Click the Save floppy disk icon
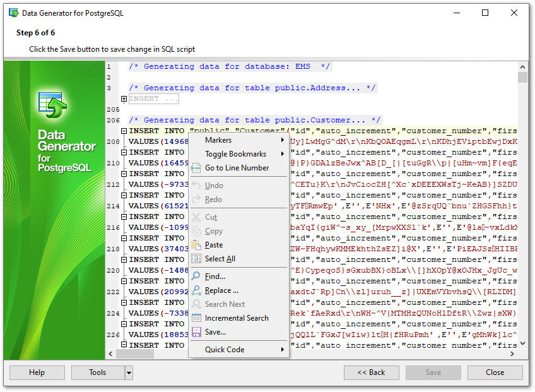 pyautogui.click(x=196, y=332)
